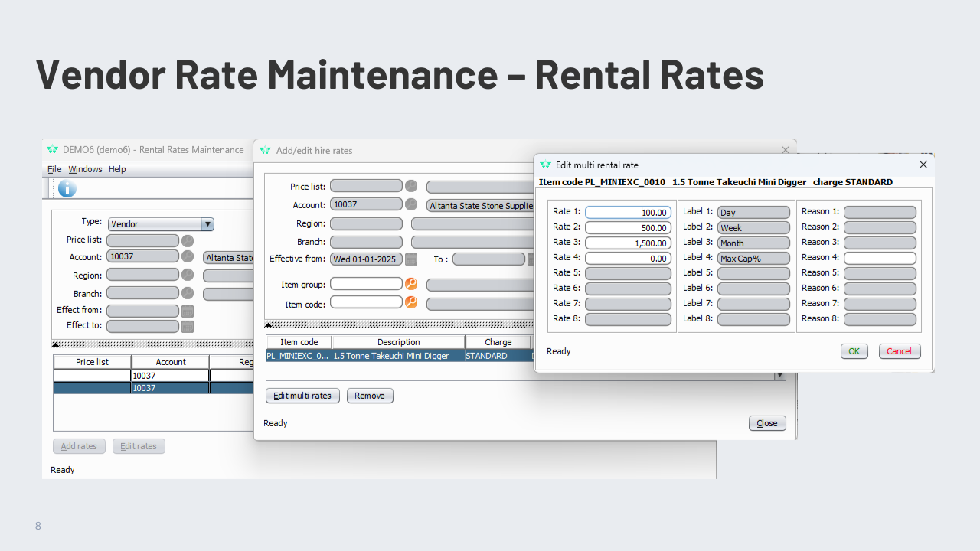Click the Remove button
Viewport: 980px width, 551px height.
[x=370, y=396]
